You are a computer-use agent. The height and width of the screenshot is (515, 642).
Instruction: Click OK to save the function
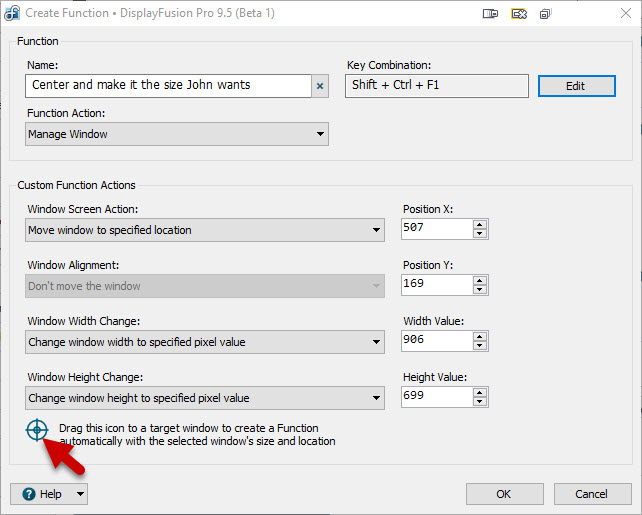pos(504,494)
